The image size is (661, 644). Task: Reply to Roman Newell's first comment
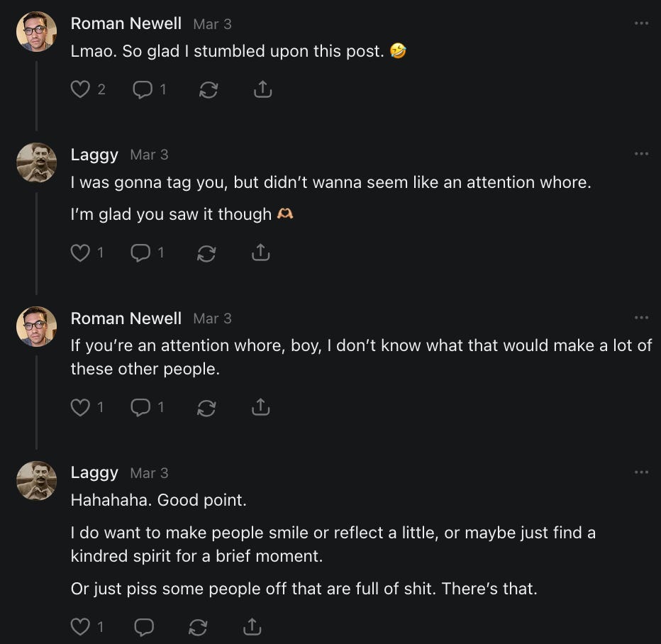(142, 89)
